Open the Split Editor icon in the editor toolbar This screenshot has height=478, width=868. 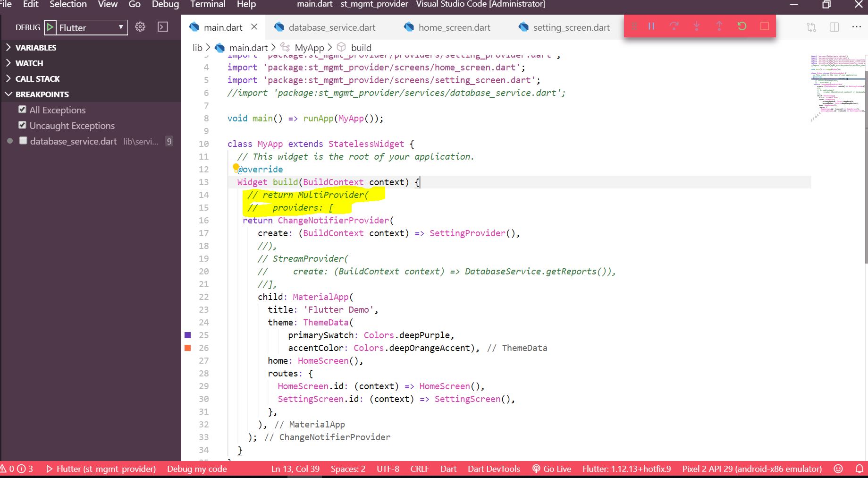tap(834, 27)
